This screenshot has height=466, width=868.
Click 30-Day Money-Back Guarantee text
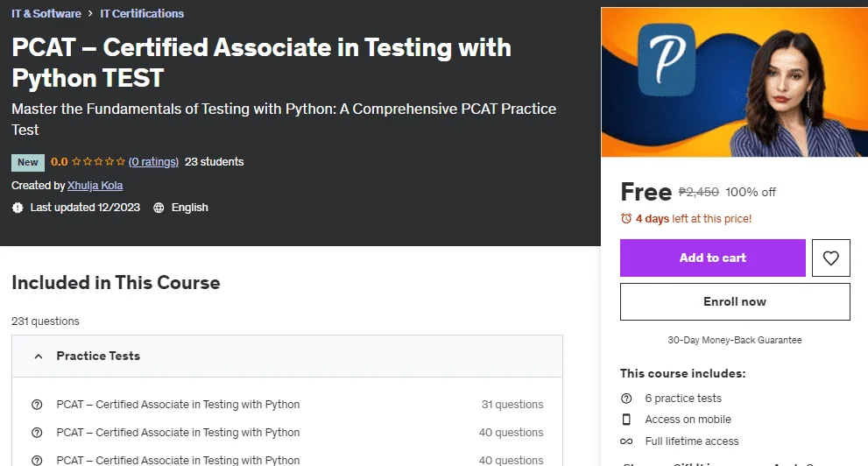pyautogui.click(x=735, y=340)
